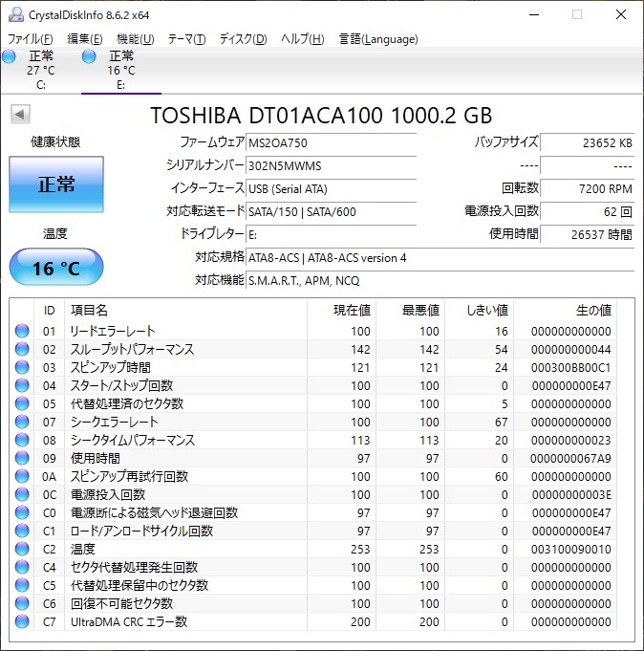Click the disk title TOSHIBA DT01ACA100 1000.2 GB

[x=321, y=116]
